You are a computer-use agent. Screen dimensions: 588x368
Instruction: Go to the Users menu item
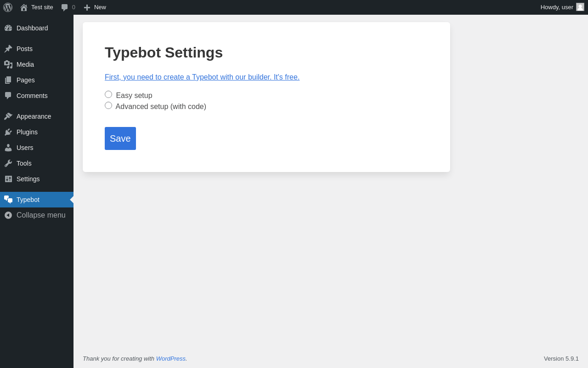pyautogui.click(x=37, y=148)
